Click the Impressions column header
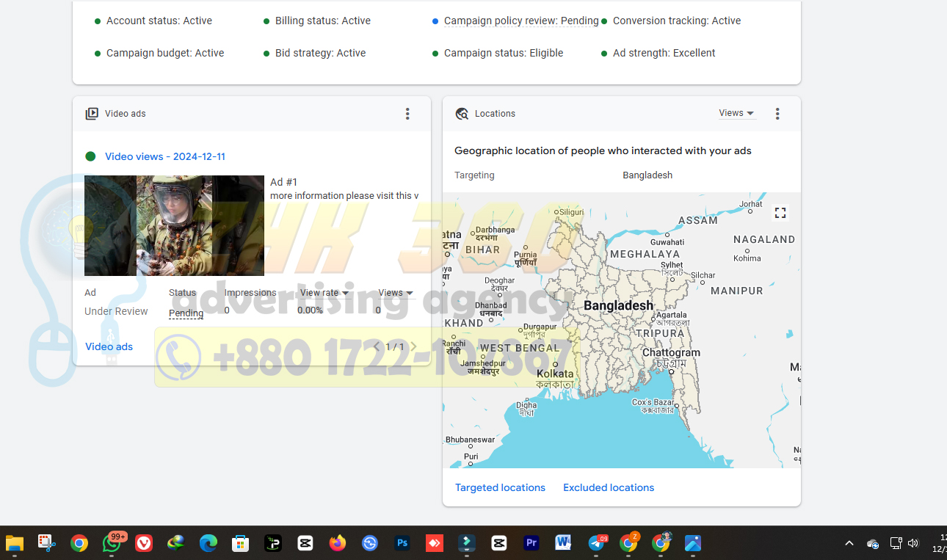Screen dimensions: 947x560 pyautogui.click(x=250, y=293)
